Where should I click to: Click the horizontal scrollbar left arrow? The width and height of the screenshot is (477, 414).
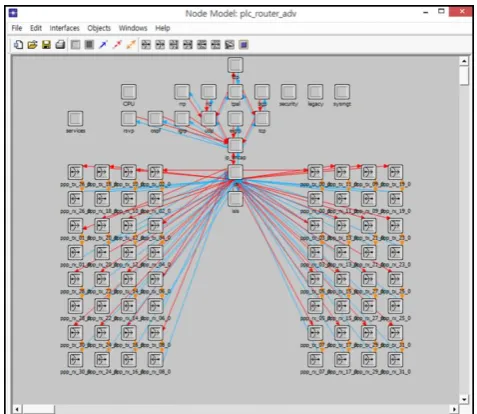17,409
